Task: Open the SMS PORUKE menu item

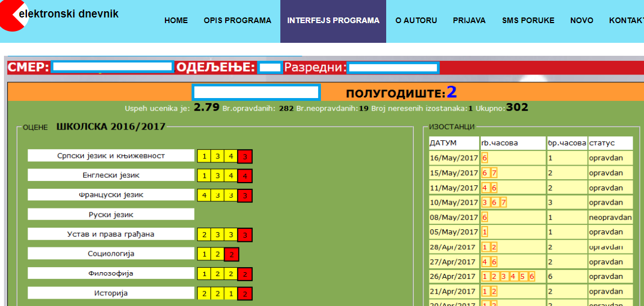Action: (x=527, y=21)
